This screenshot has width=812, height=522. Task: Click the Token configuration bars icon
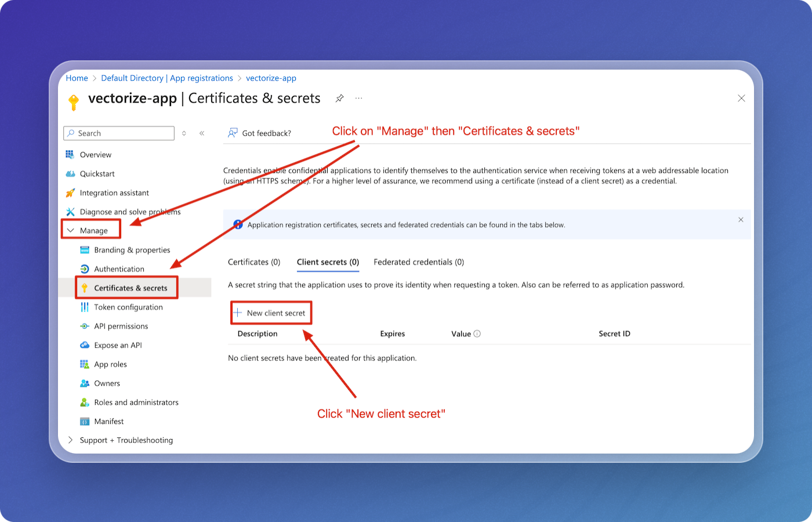[85, 307]
